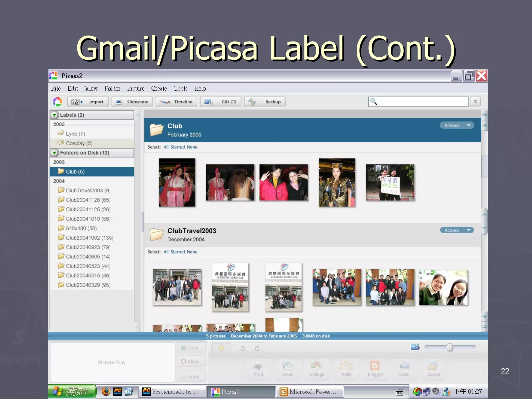Collapse the Labels (2) section
Image resolution: width=532 pixels, height=399 pixels.
55,115
